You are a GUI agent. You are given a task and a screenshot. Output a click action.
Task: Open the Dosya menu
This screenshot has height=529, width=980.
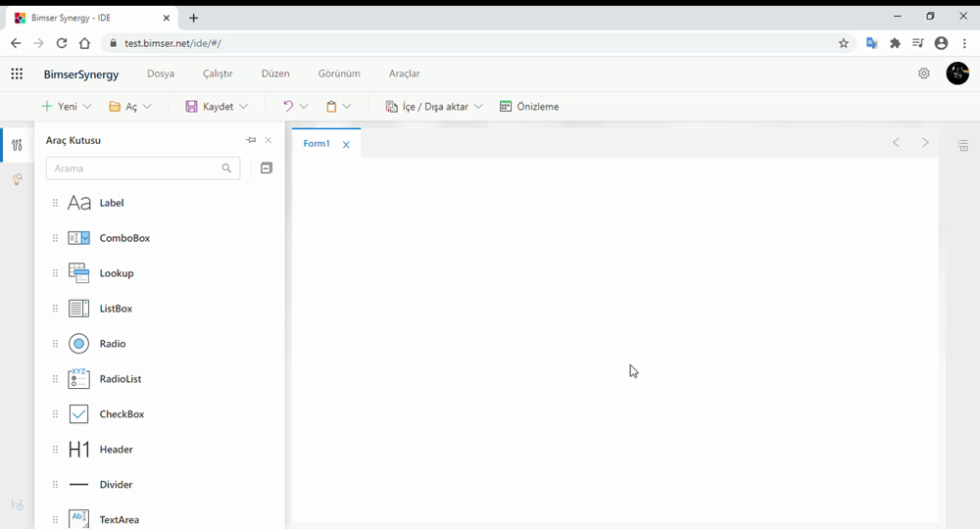pyautogui.click(x=161, y=73)
